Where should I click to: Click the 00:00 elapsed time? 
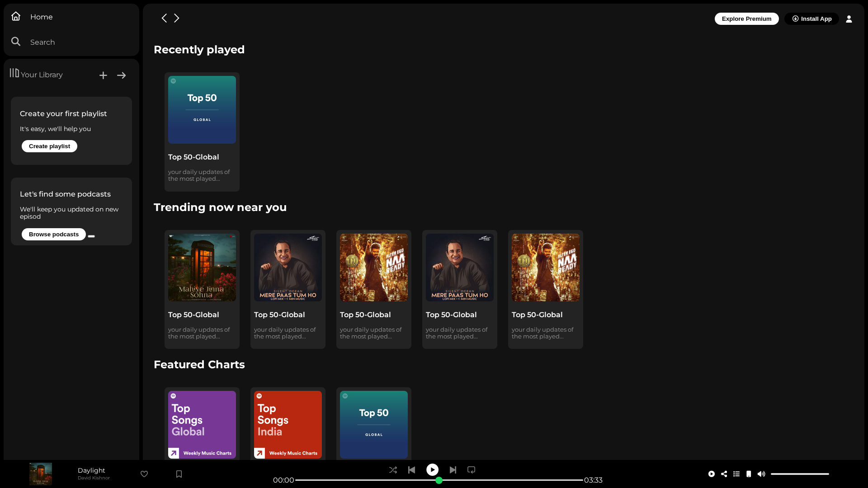click(x=283, y=480)
